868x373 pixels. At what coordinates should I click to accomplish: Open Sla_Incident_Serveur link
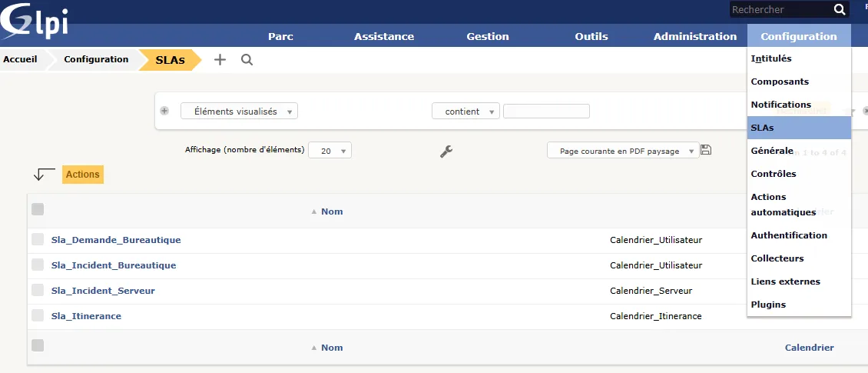coord(103,291)
